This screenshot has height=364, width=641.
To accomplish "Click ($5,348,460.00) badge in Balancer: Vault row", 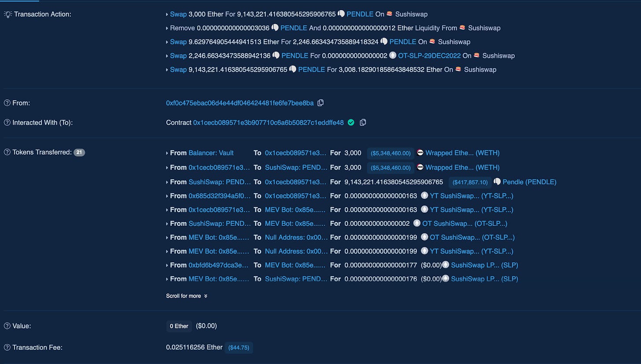I will coord(390,153).
